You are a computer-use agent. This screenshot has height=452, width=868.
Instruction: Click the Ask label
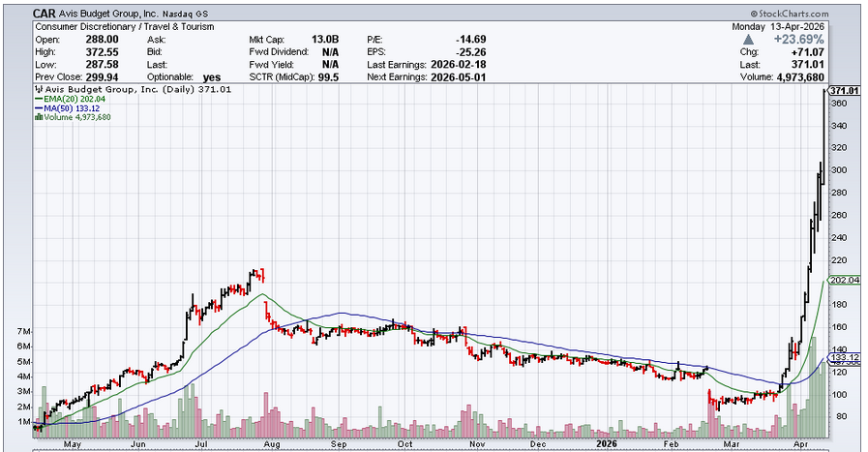point(156,40)
